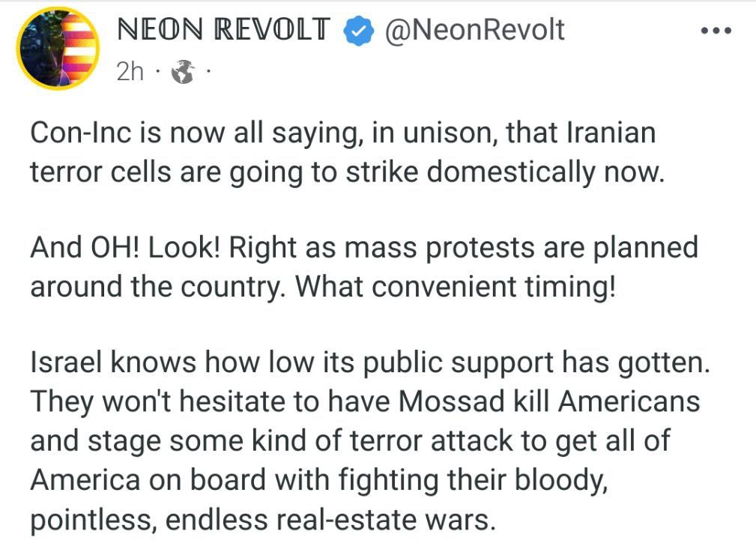Click the phrase terror cells
This screenshot has height=543, width=756.
pyautogui.click(x=100, y=172)
